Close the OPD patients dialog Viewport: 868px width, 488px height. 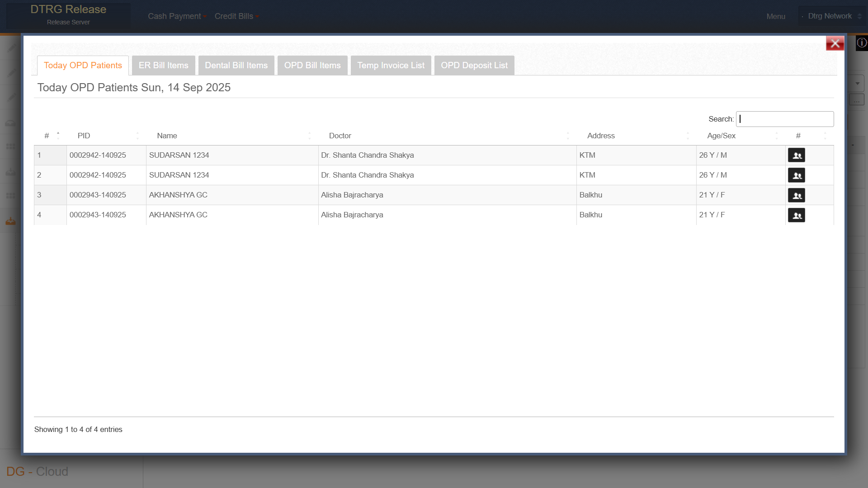(835, 43)
